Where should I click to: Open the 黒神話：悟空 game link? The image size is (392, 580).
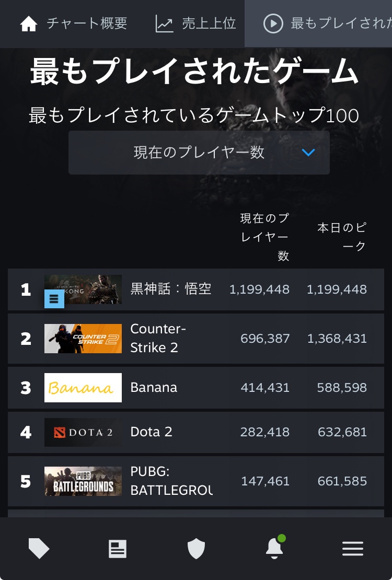coord(170,289)
